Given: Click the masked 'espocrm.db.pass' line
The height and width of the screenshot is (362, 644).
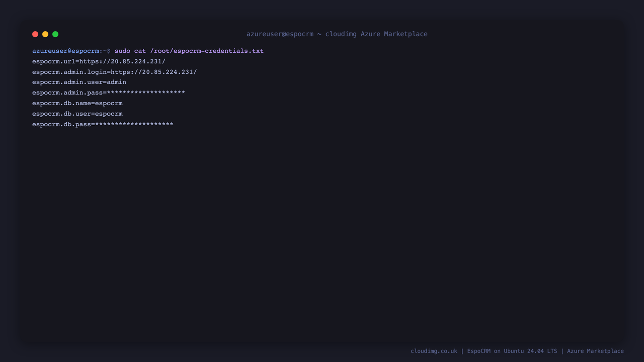Looking at the screenshot, I should pyautogui.click(x=103, y=124).
